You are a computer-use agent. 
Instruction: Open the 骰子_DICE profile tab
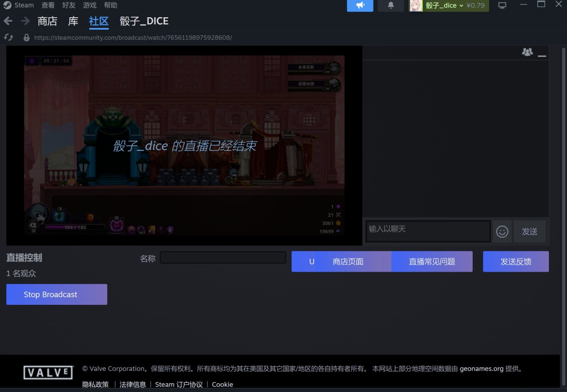pos(144,21)
